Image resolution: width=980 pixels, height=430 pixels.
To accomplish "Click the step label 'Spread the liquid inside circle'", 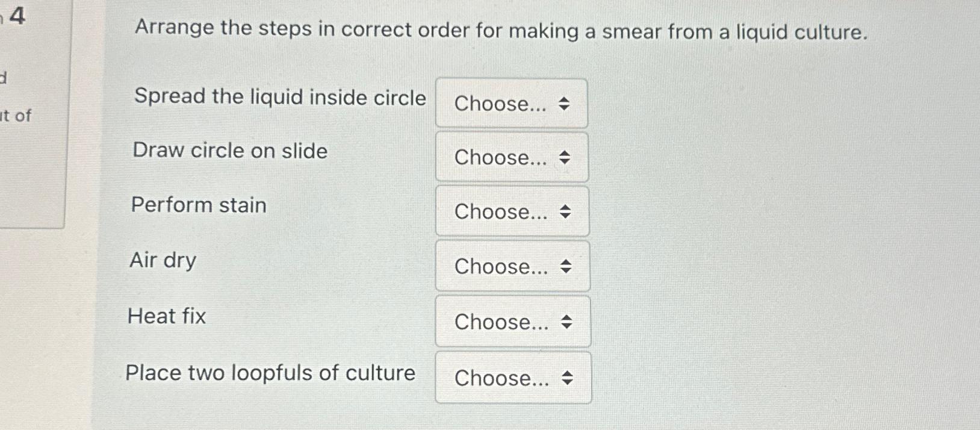I will (279, 97).
